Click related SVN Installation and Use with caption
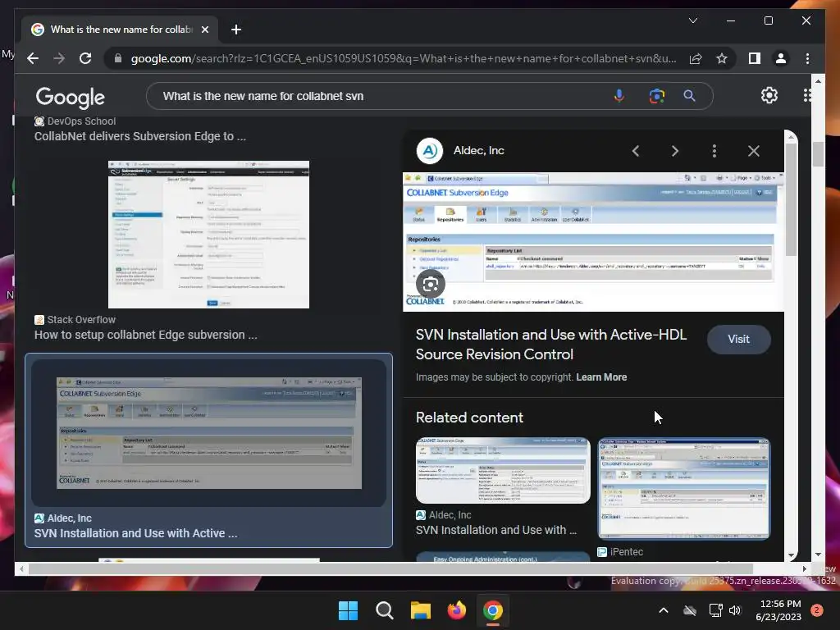Viewport: 840px width, 630px height. (x=496, y=530)
